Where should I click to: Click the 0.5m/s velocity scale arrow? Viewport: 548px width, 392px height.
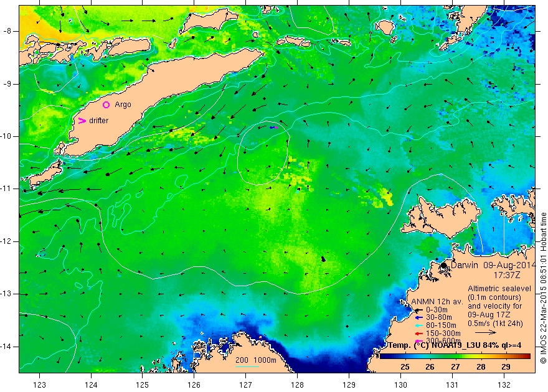tap(486, 333)
